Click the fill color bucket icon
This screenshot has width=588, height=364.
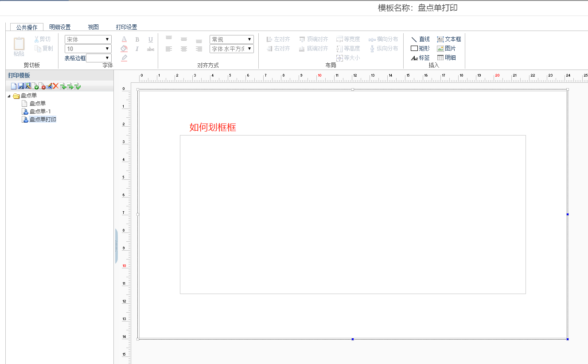(124, 49)
